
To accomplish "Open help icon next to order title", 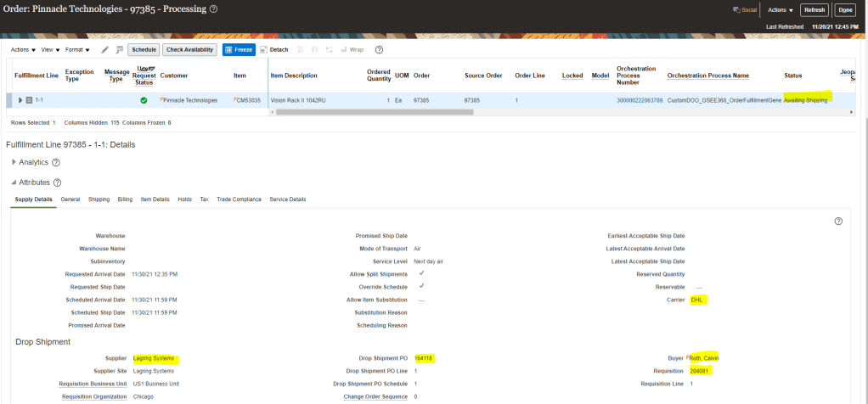I will (x=213, y=9).
